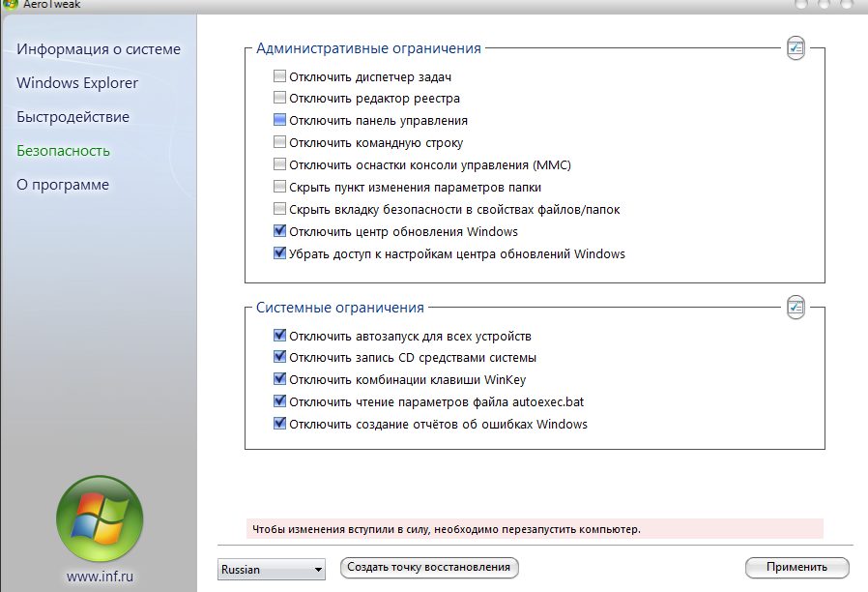Untick 'Убрать доступ к настройкам центра обновлений Windows'

pyautogui.click(x=279, y=253)
